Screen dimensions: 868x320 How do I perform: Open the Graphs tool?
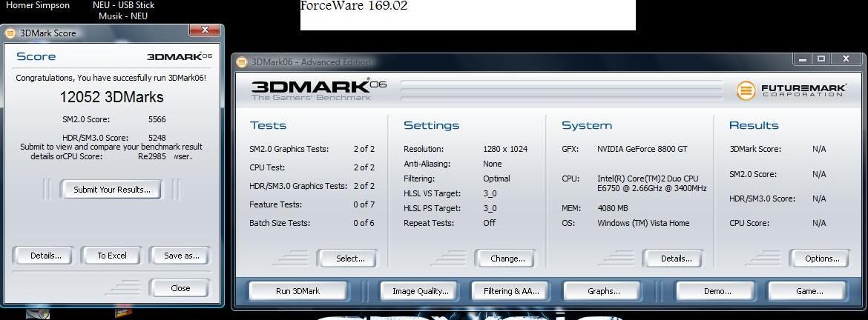tap(603, 291)
